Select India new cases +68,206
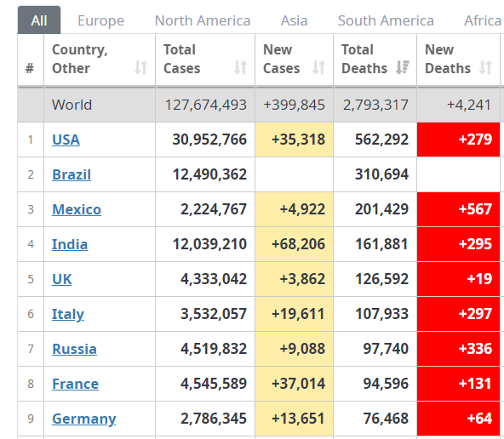The width and height of the screenshot is (504, 439). pos(298,244)
